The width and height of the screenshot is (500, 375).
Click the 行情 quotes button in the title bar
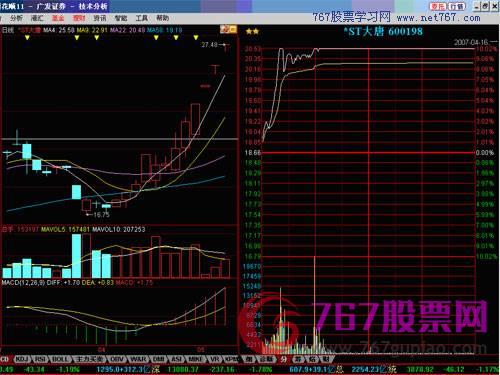[x=456, y=6]
